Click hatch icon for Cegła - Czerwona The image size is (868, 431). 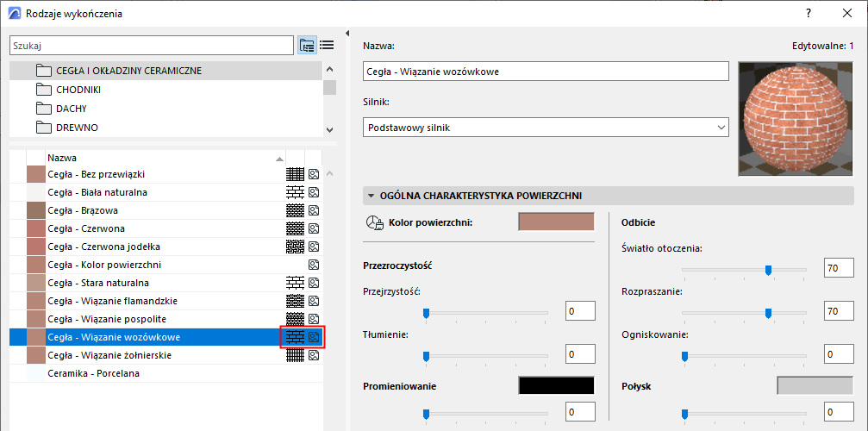[x=295, y=229]
